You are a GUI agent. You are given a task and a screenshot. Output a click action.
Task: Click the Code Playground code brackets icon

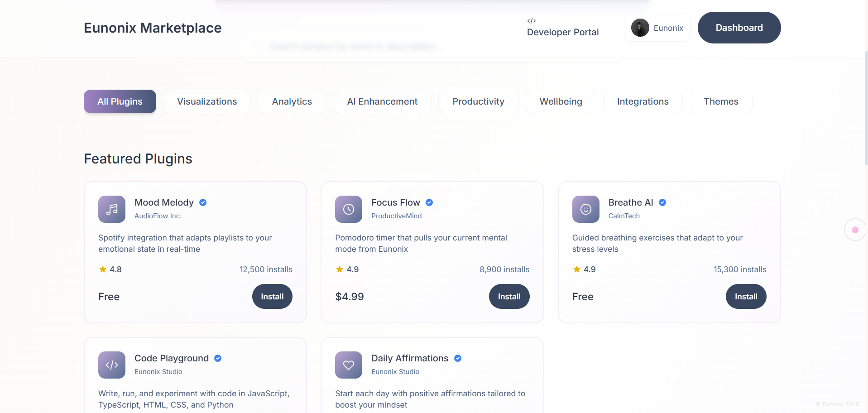(111, 365)
